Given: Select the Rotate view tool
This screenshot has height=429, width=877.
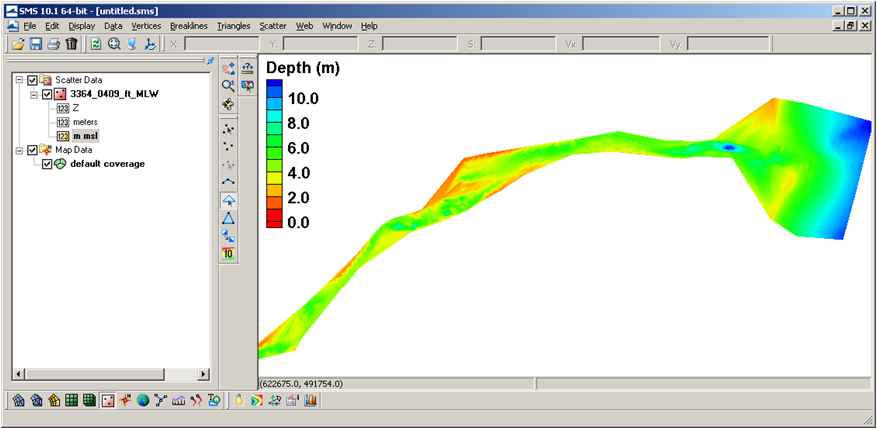Looking at the screenshot, I should (228, 103).
